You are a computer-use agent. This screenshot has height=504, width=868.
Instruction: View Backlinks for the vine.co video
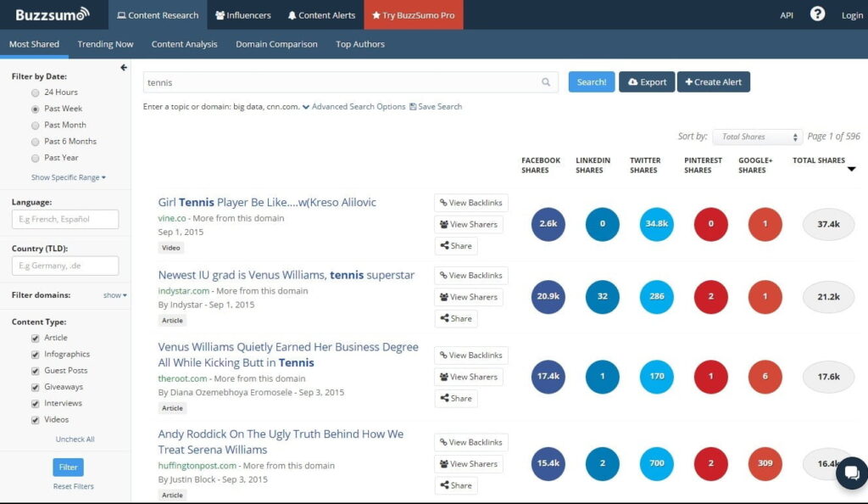tap(471, 203)
